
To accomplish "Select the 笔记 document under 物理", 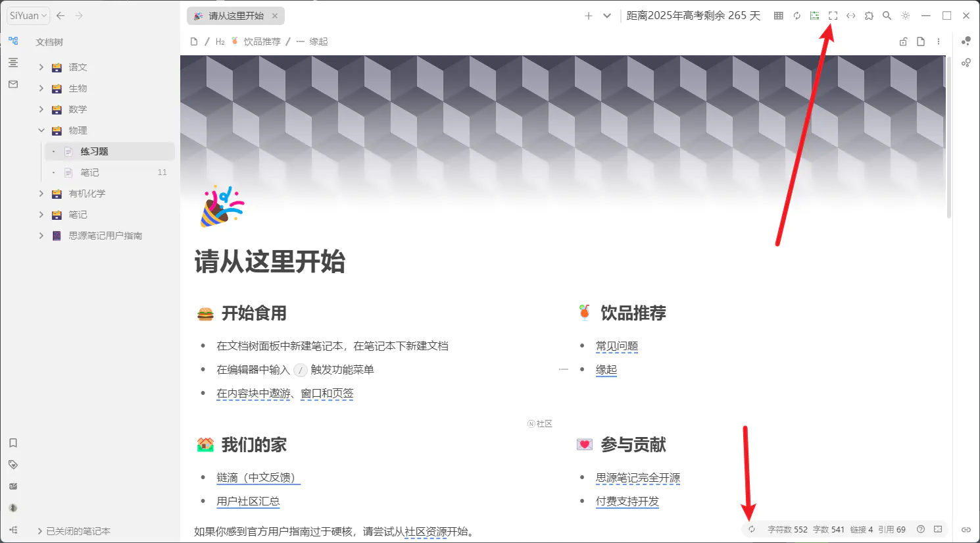I will (x=109, y=172).
